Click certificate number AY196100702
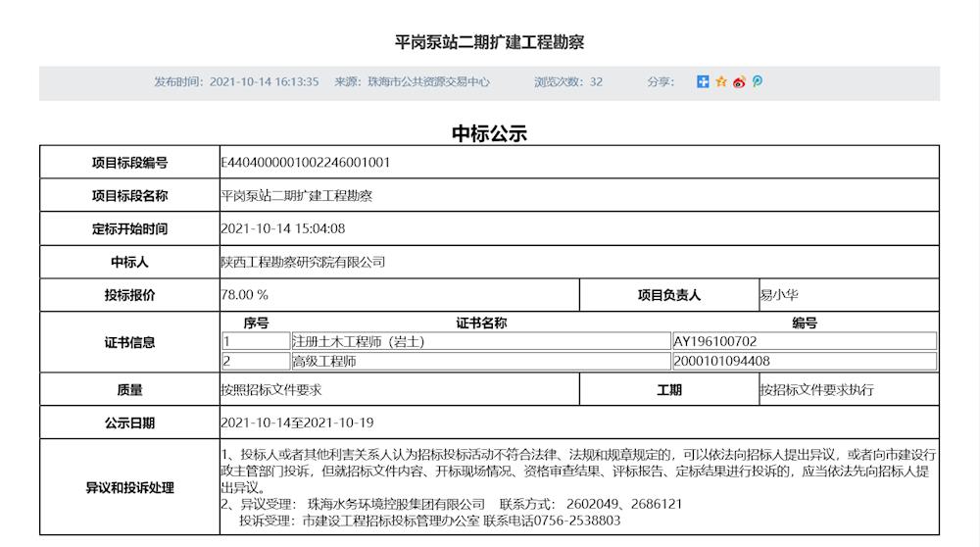 (x=714, y=342)
